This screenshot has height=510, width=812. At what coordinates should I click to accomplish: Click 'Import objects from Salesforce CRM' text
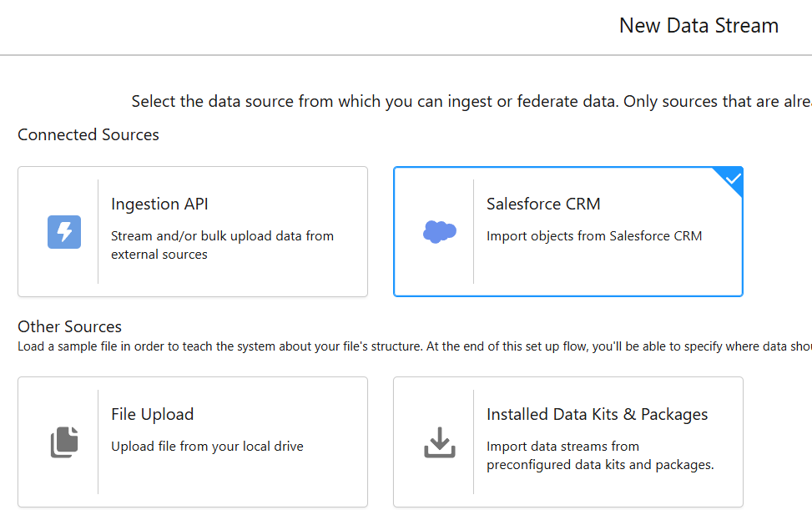coord(594,236)
